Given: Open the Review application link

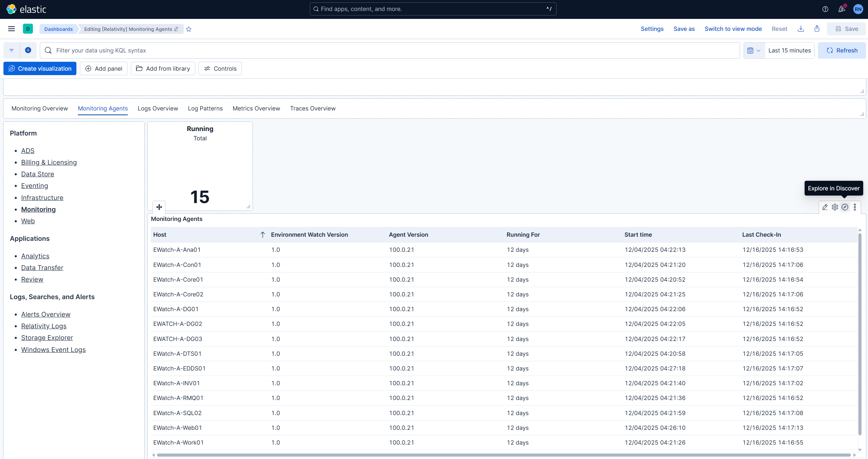Looking at the screenshot, I should [32, 279].
